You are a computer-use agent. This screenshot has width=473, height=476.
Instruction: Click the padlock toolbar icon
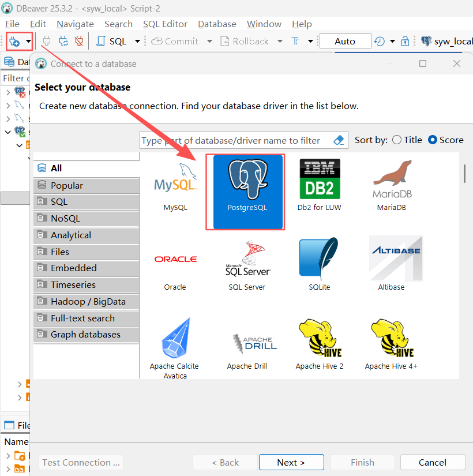point(405,41)
